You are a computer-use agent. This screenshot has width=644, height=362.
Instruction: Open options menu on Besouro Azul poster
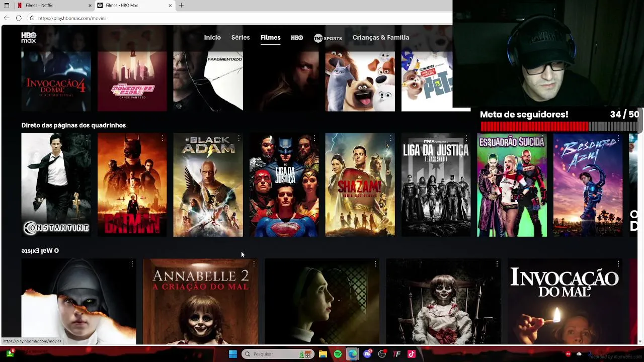[x=618, y=138]
